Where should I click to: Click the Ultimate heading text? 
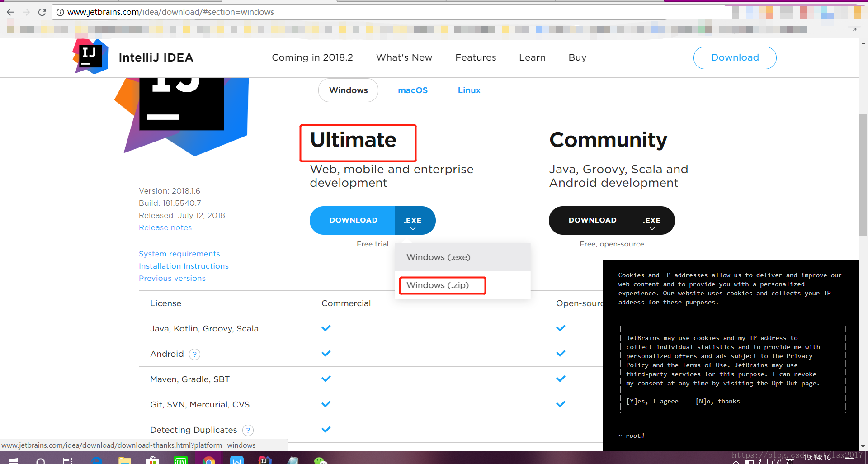[353, 140]
